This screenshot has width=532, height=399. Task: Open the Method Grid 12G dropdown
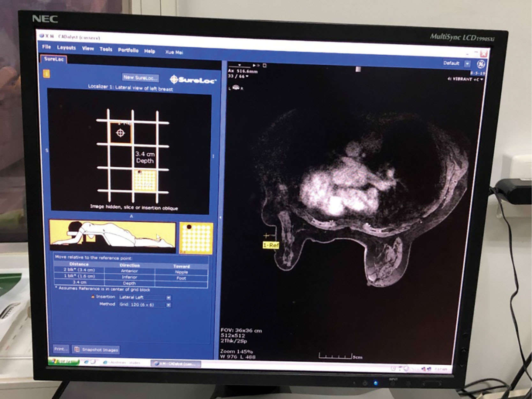point(168,305)
